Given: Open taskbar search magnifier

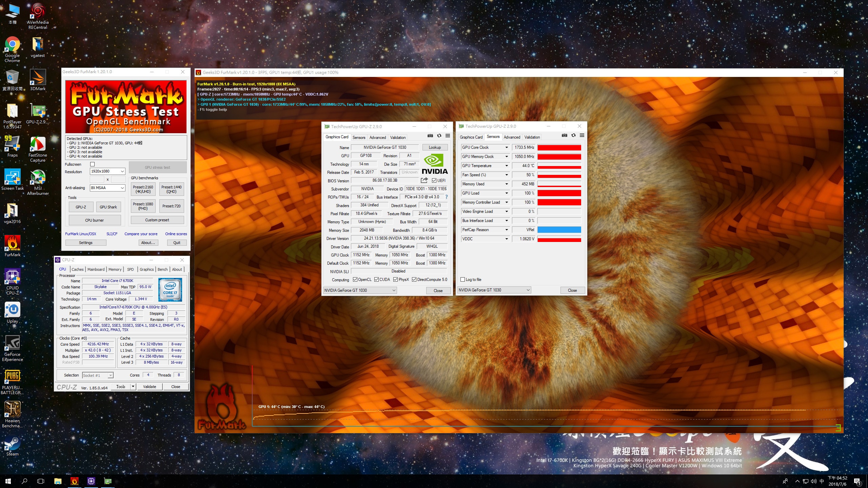Looking at the screenshot, I should pos(24,481).
